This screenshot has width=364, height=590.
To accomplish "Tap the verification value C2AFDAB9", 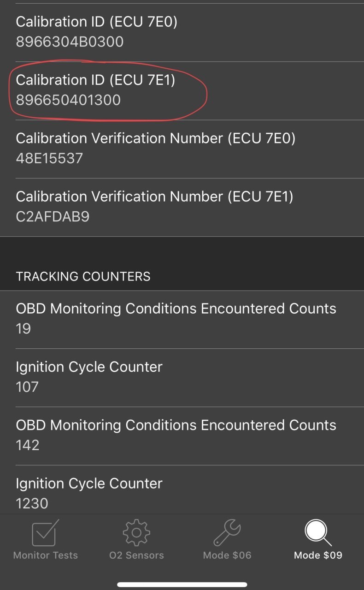I will pyautogui.click(x=53, y=216).
